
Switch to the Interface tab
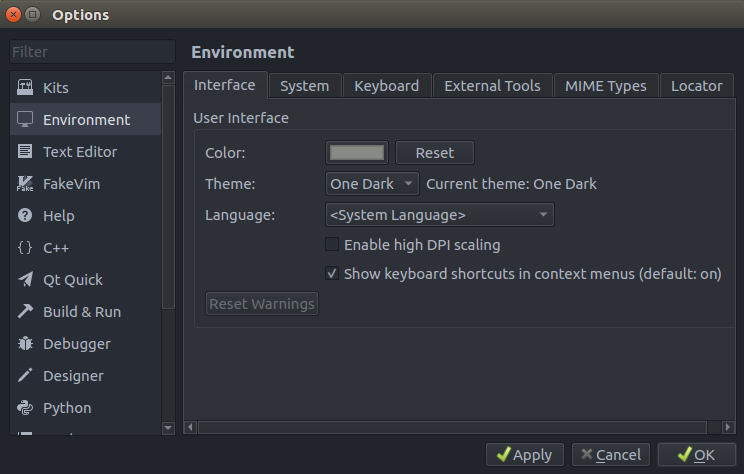pyautogui.click(x=225, y=85)
